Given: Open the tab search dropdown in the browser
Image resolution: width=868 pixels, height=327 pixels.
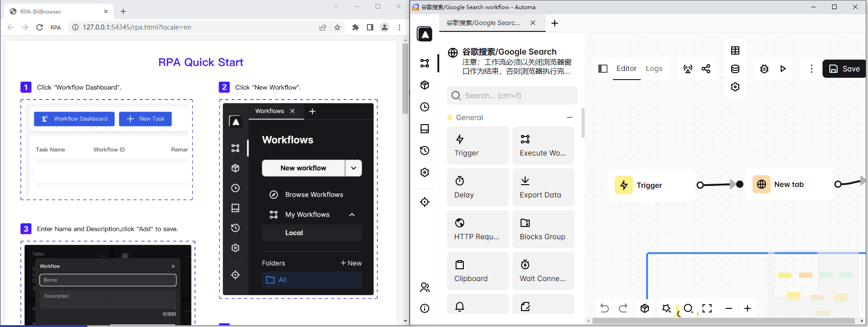Looking at the screenshot, I should point(336,6).
